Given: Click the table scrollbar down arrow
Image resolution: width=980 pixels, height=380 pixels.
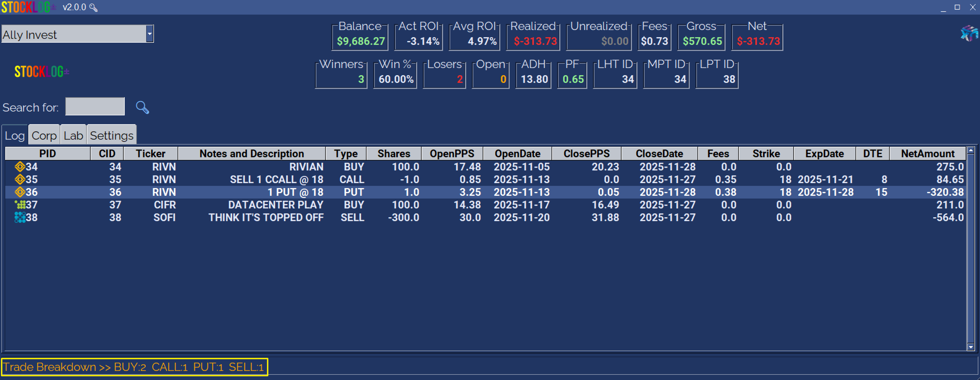Looking at the screenshot, I should coord(970,346).
